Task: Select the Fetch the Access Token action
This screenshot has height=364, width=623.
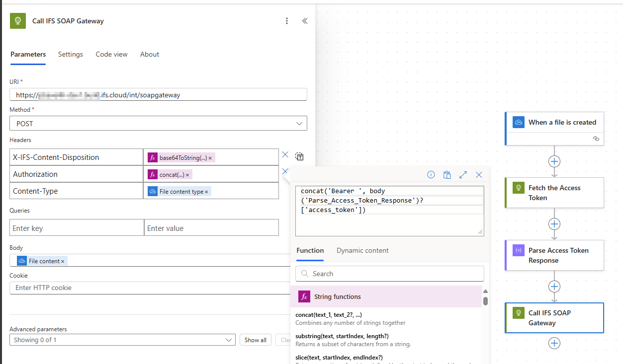Action: [x=554, y=193]
